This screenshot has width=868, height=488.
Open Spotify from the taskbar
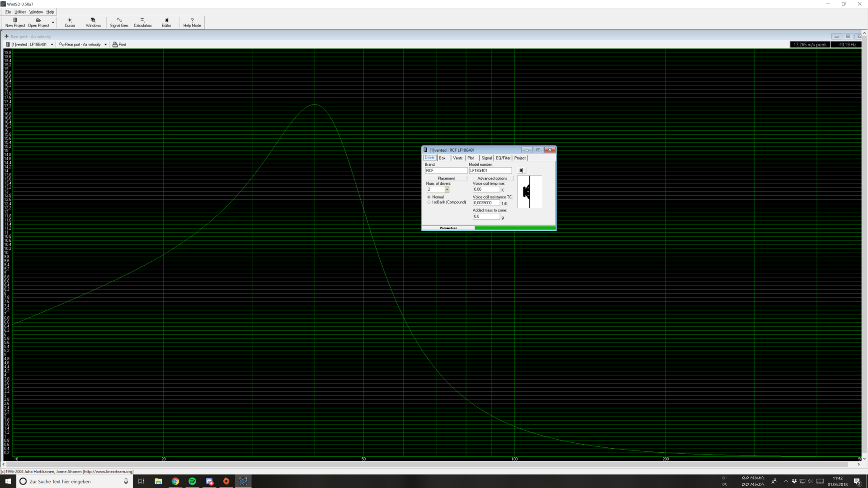[192, 481]
